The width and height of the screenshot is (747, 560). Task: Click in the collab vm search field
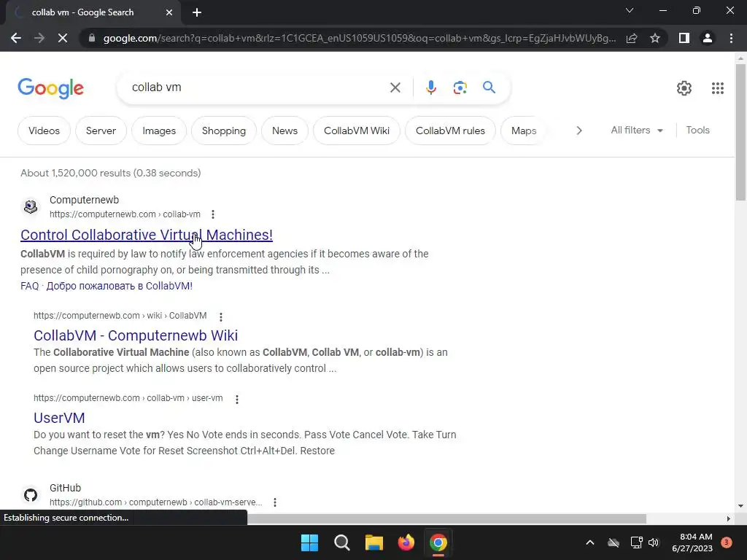click(x=258, y=87)
